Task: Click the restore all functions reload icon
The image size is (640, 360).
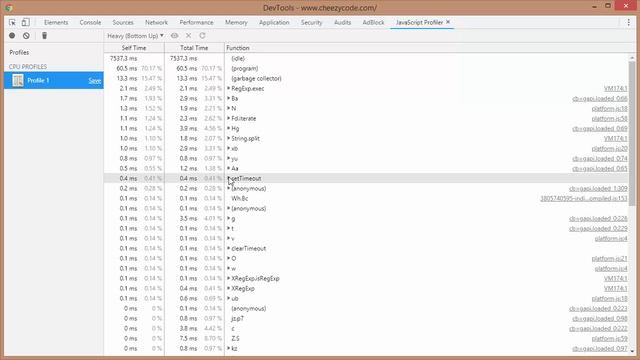Action: [202, 36]
